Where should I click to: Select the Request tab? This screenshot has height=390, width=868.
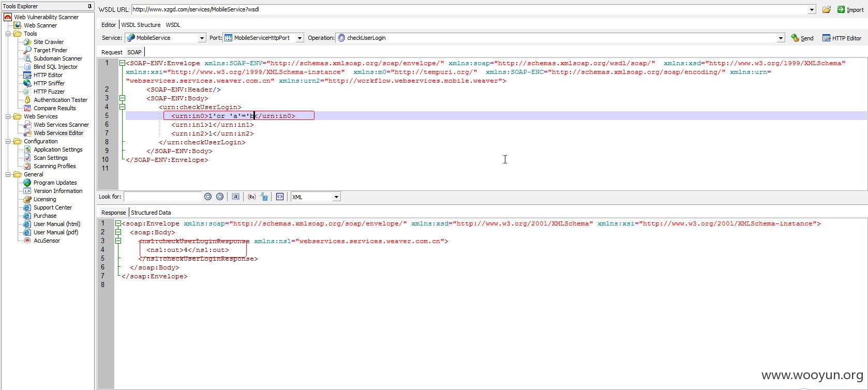point(112,52)
